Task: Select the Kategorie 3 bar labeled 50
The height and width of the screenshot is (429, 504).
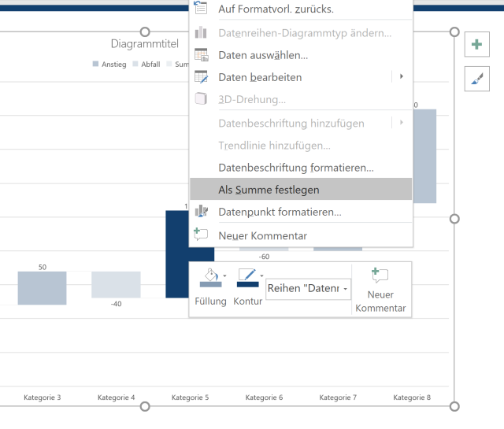Action: (x=42, y=287)
